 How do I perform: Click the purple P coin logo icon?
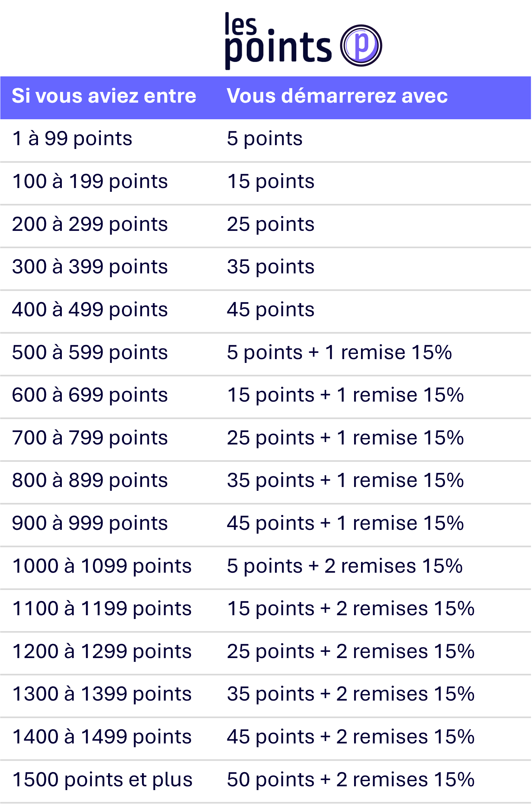click(361, 46)
